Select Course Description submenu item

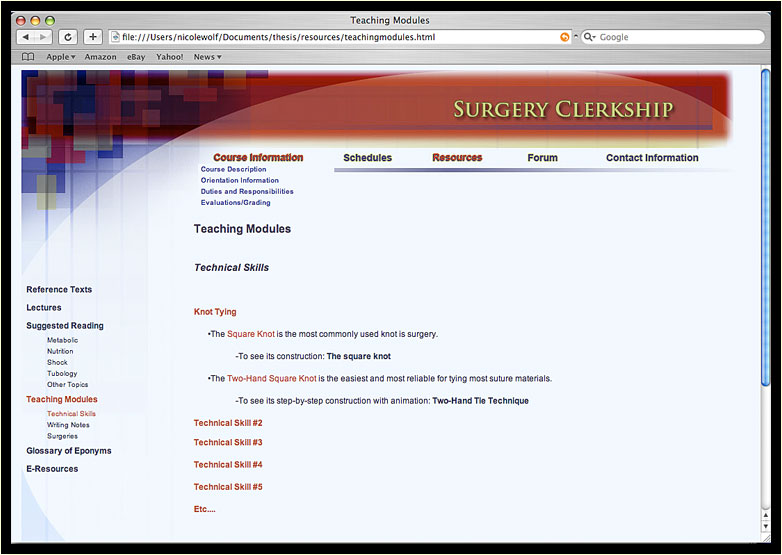pyautogui.click(x=233, y=169)
